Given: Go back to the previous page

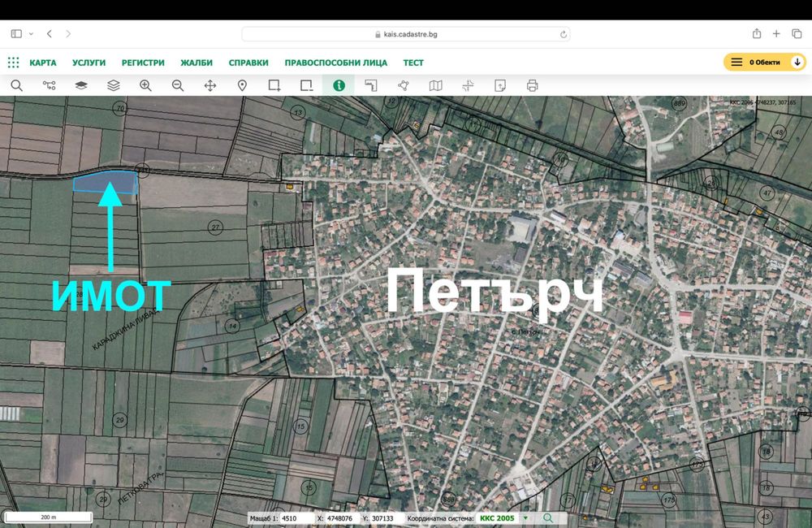Looking at the screenshot, I should pos(50,33).
